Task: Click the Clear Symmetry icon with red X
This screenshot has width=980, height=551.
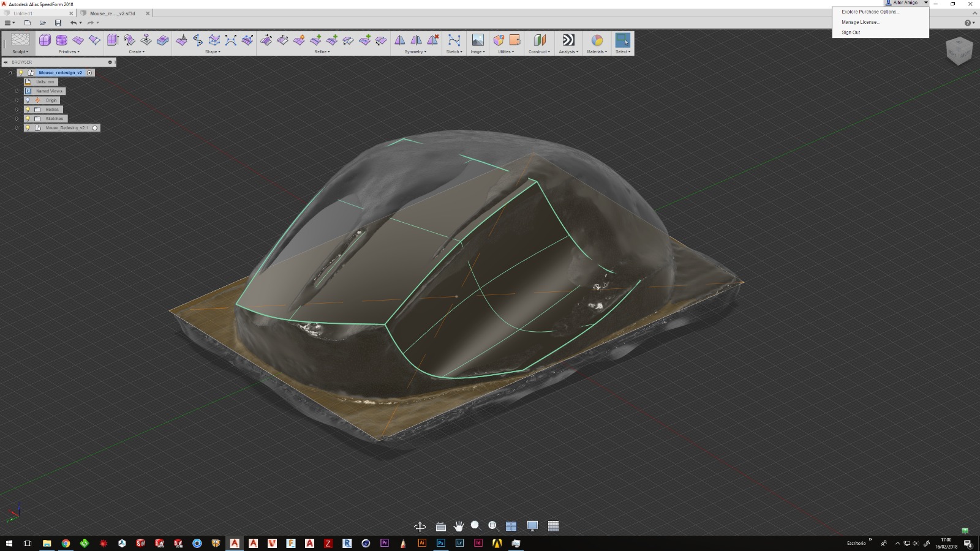Action: (432, 40)
